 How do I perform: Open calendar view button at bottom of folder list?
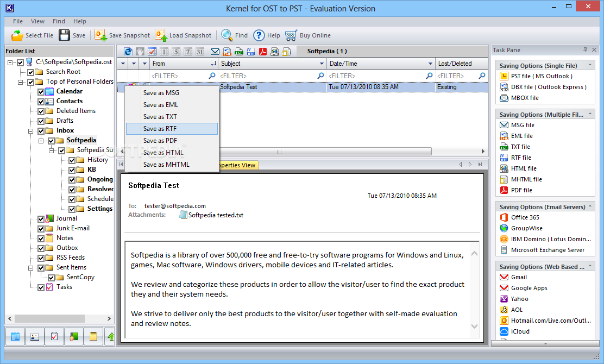15,336
